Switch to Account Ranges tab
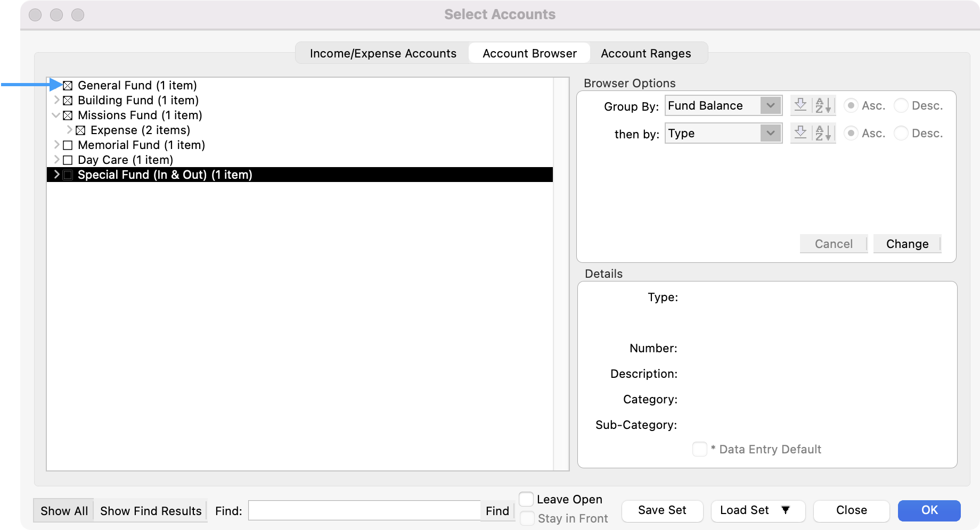 coord(646,53)
